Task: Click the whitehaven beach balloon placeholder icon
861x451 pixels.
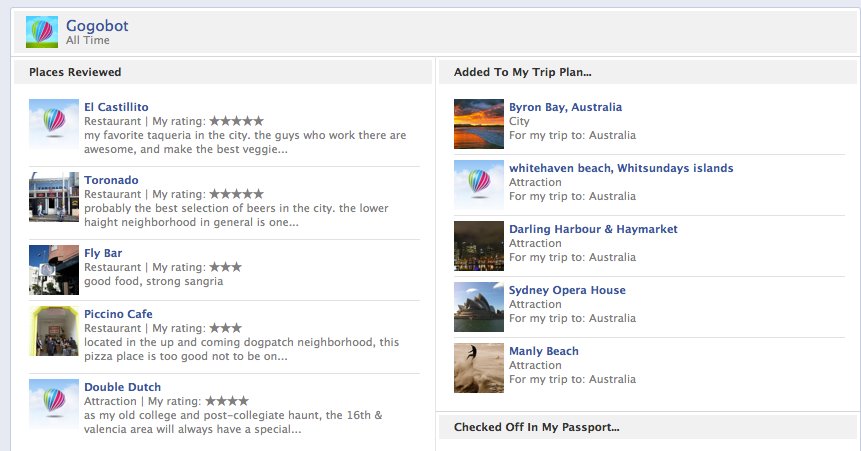Action: point(479,185)
